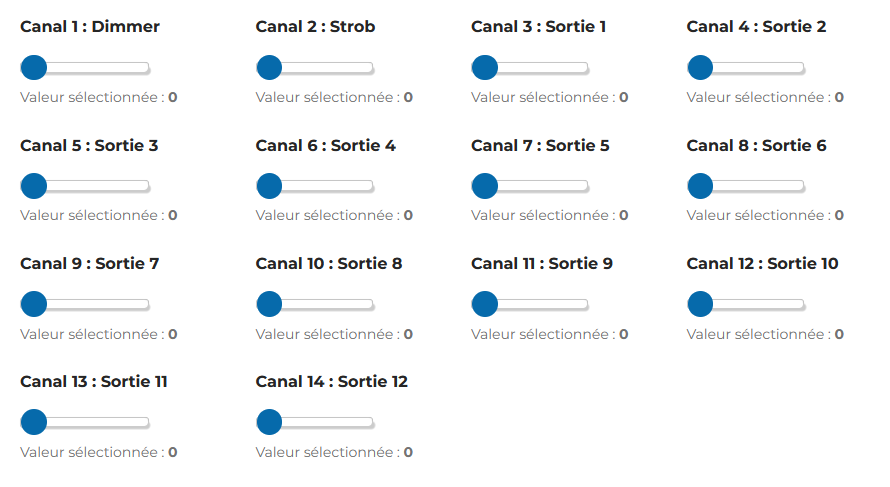Click the Canal 14 Sortie 12 slider handle
890x487 pixels.
(269, 422)
